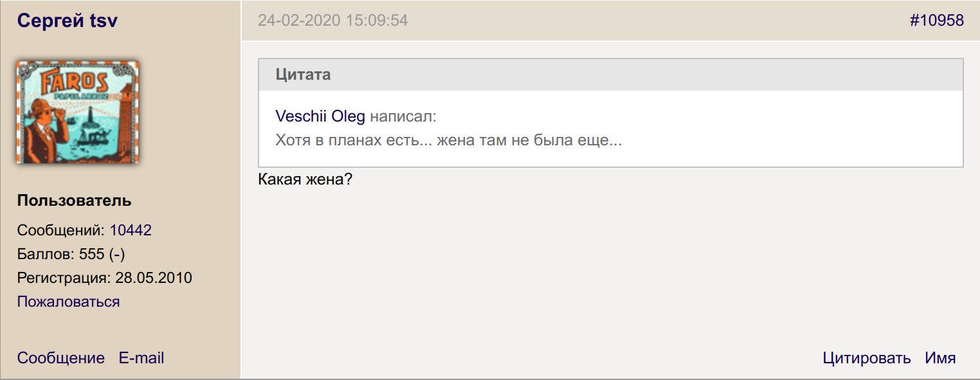The width and height of the screenshot is (980, 380).
Task: Click the quoted text about жена
Action: coord(448,140)
